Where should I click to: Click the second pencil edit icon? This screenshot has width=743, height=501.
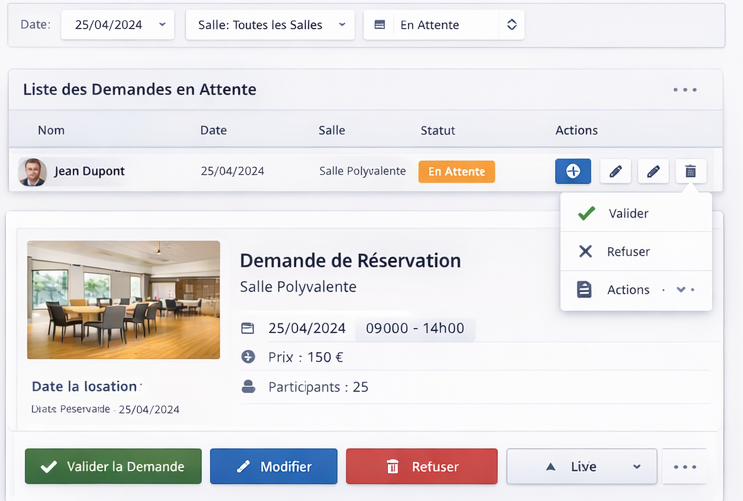point(653,171)
